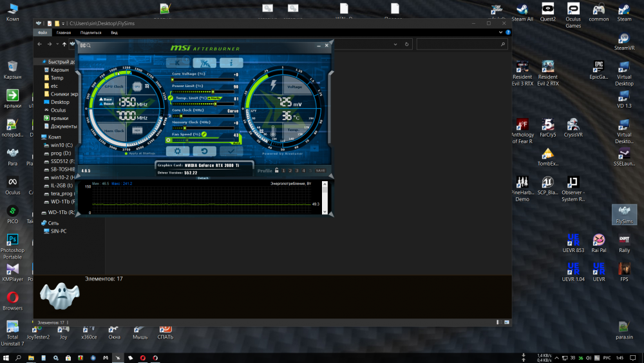Open Explorer help question icon

508,32
